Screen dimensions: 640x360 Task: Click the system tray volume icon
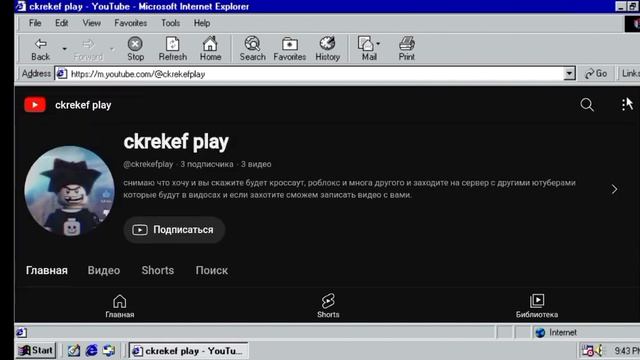tap(599, 350)
